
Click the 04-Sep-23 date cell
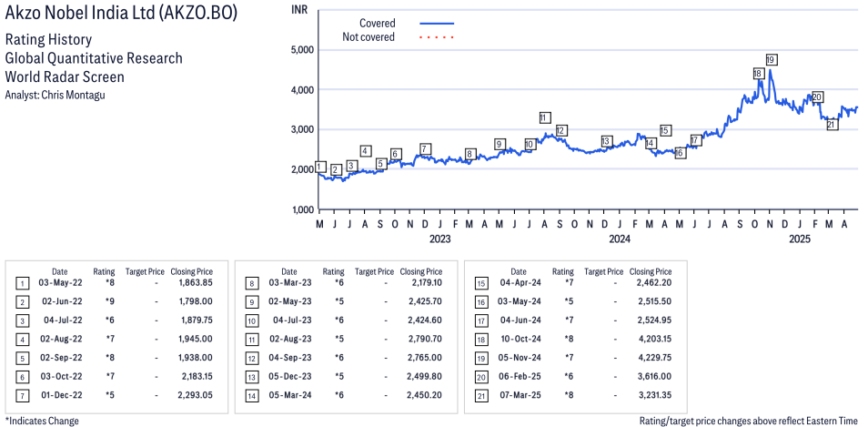pos(289,358)
